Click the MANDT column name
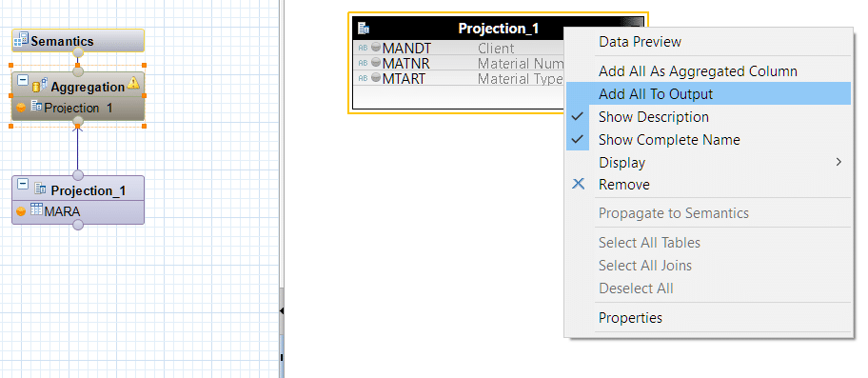The height and width of the screenshot is (378, 868). click(407, 49)
